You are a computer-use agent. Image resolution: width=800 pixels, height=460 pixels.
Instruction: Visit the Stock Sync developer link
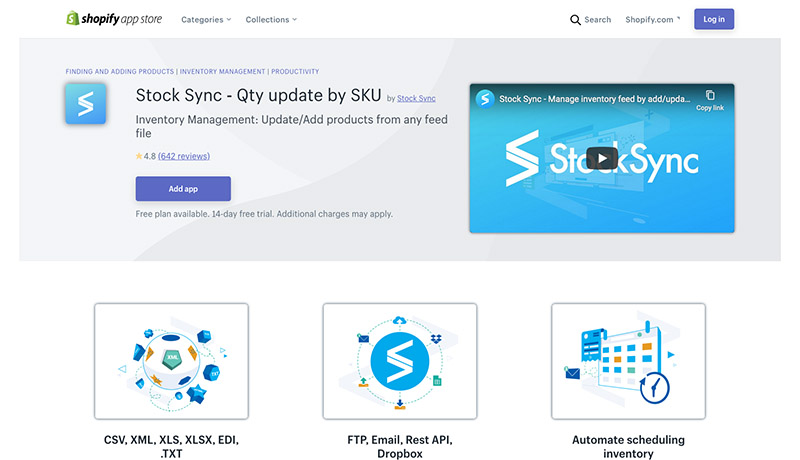coord(416,99)
